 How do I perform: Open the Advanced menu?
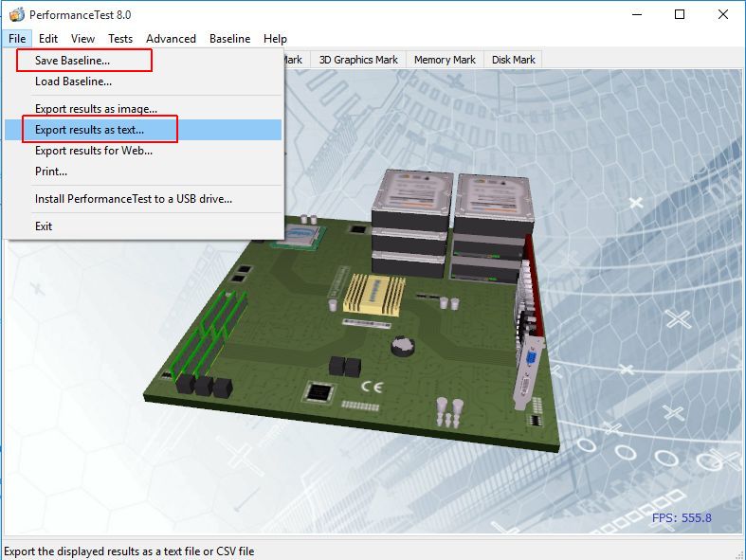coord(171,39)
